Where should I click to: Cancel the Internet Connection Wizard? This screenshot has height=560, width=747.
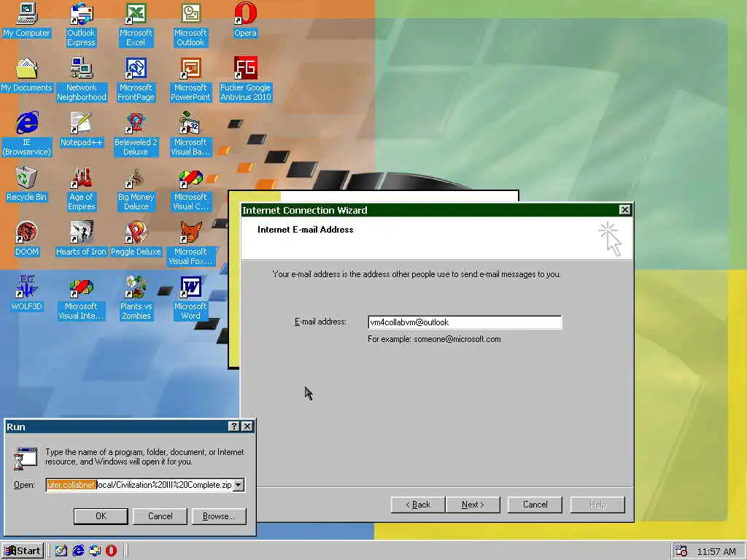(x=535, y=505)
